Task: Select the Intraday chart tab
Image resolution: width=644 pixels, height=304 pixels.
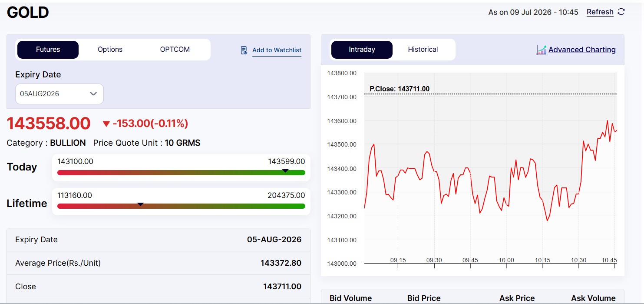Action: (x=362, y=50)
